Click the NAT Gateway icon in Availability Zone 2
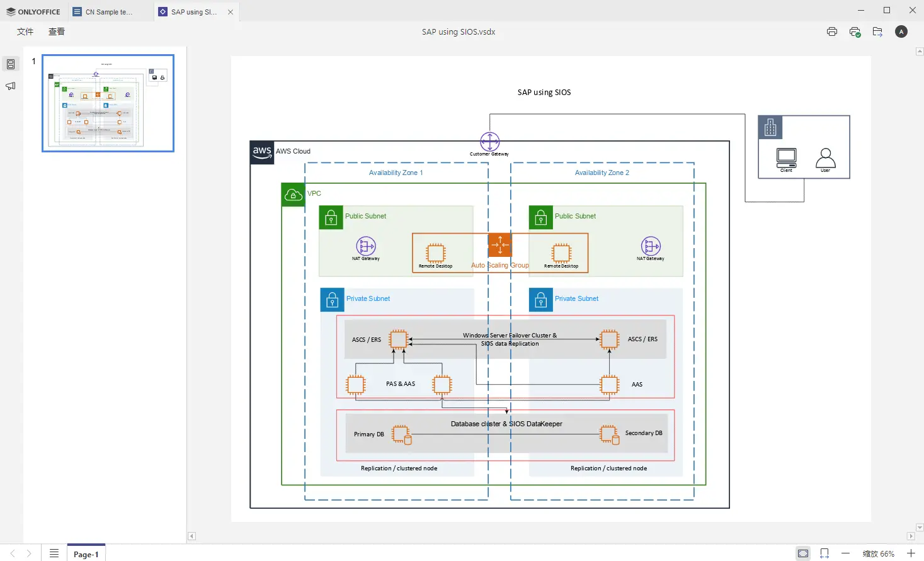Screen dimensions: 924x561 pyautogui.click(x=651, y=246)
